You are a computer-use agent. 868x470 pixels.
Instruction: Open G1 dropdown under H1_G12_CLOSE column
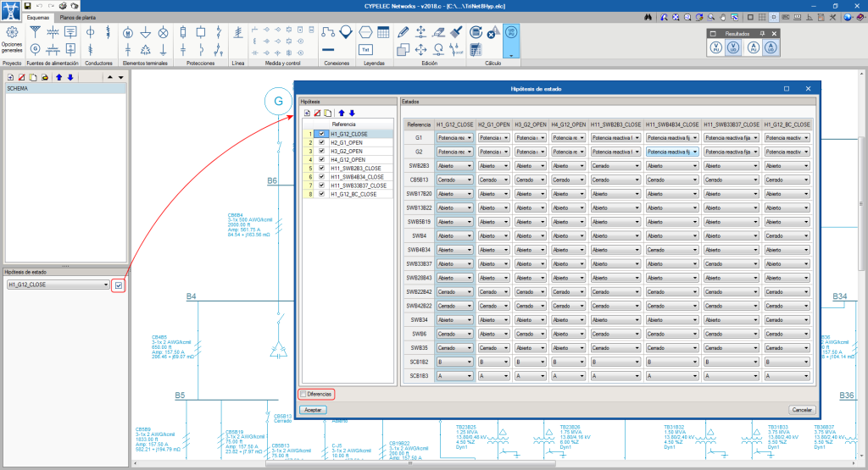453,137
